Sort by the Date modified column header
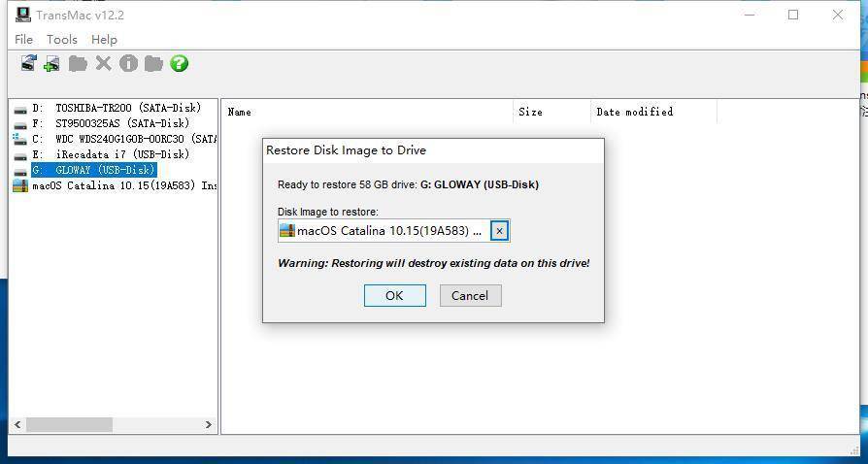 click(653, 112)
